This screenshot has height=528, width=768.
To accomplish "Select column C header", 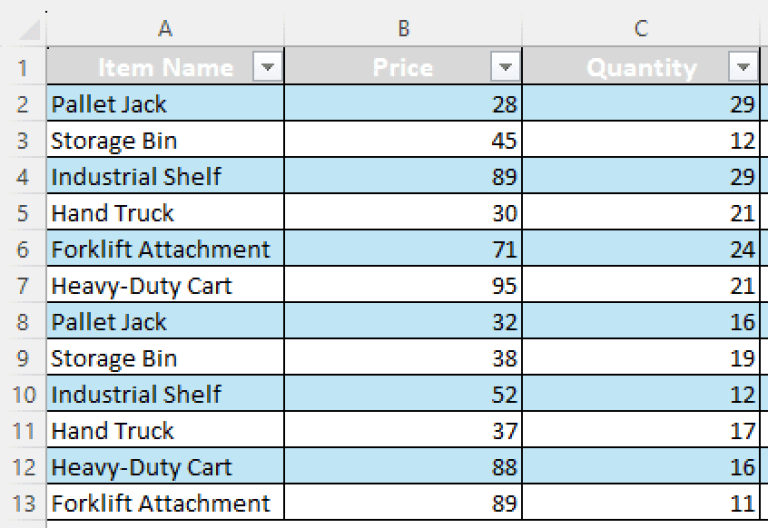I will click(641, 28).
